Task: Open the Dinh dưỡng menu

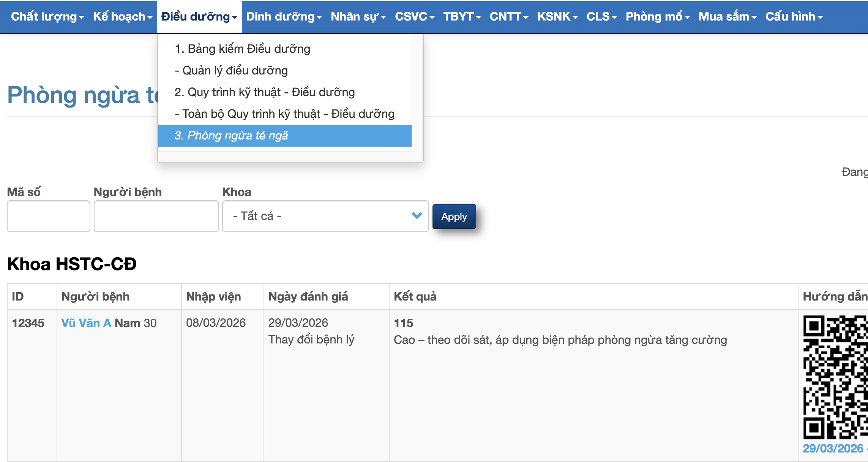Action: (284, 17)
